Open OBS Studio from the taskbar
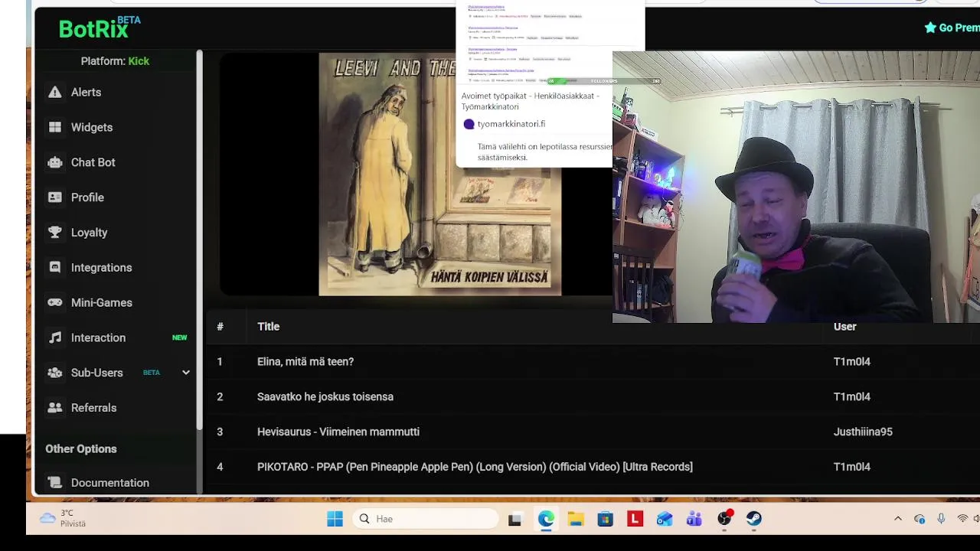980x551 pixels. click(x=724, y=519)
